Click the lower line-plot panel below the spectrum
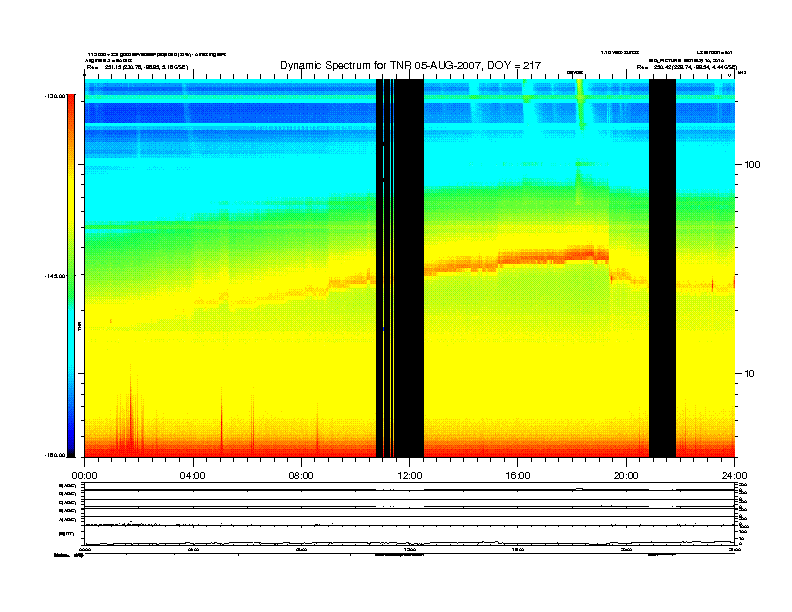Image resolution: width=792 pixels, height=612 pixels. 409,514
